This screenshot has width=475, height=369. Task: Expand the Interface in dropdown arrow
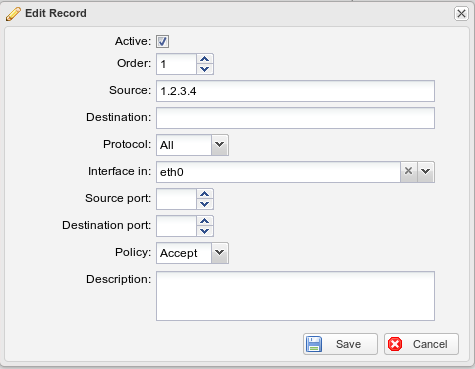[x=426, y=172]
